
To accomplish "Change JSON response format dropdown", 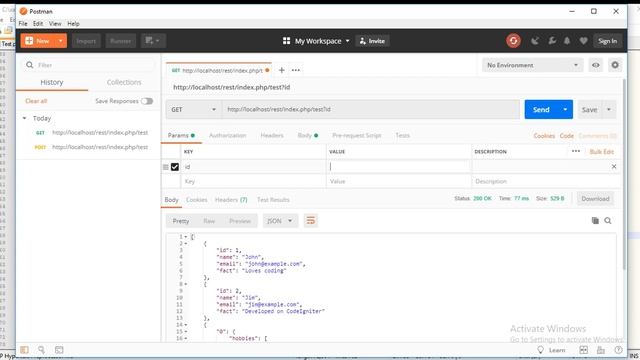I will pyautogui.click(x=280, y=221).
